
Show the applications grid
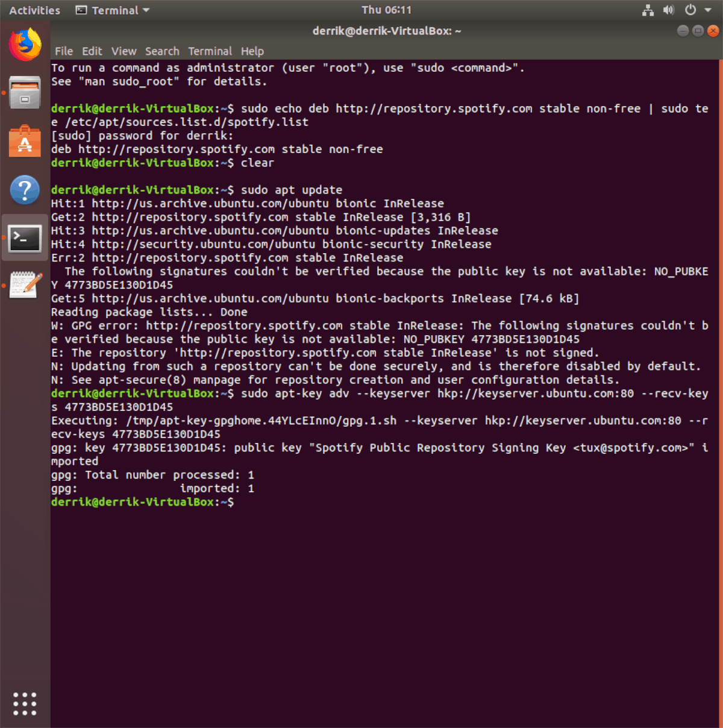(25, 703)
